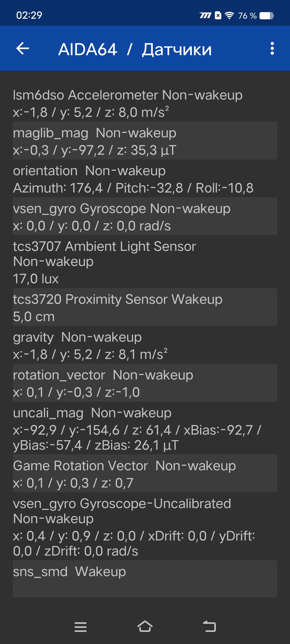Select the vsen_gyro Gyroscope Non-wakeup row

click(x=145, y=217)
